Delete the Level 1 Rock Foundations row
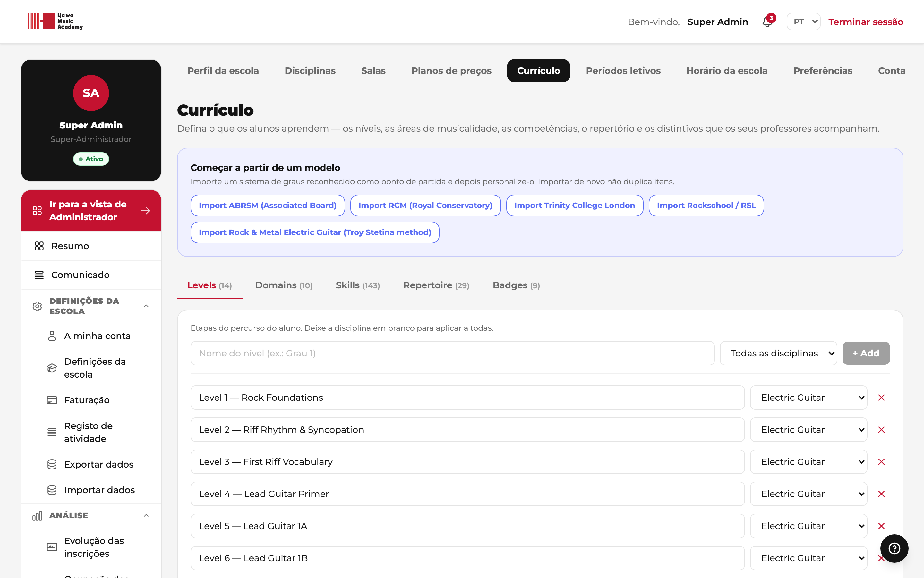924x578 pixels. coord(881,398)
